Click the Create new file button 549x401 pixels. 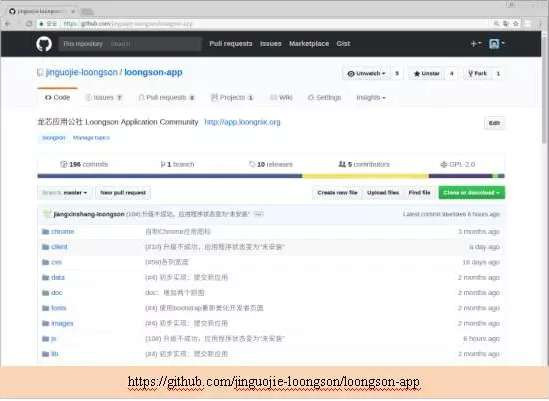click(337, 193)
